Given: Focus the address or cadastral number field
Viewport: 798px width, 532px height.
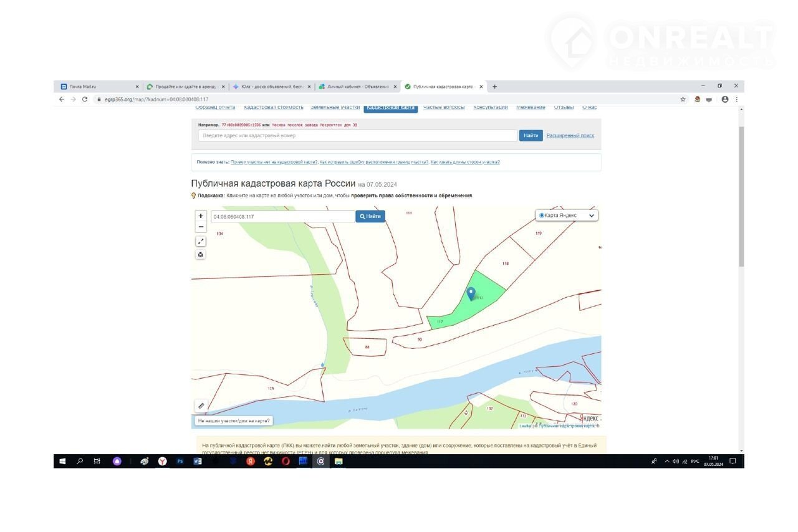Looking at the screenshot, I should pyautogui.click(x=357, y=135).
